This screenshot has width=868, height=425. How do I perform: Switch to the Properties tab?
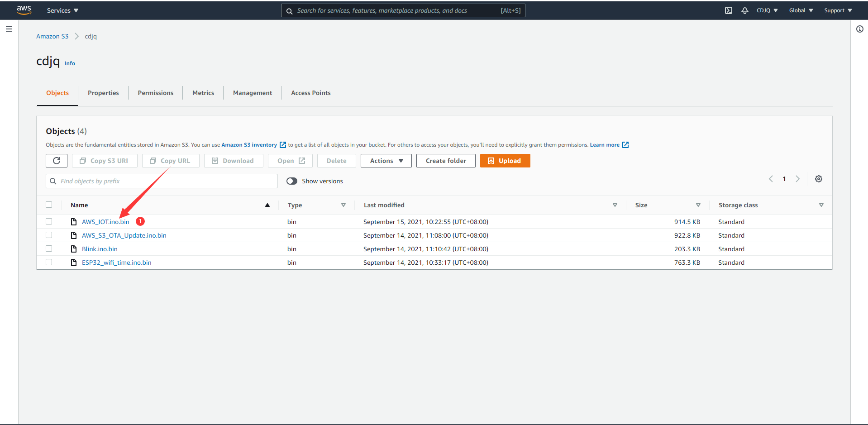point(103,93)
